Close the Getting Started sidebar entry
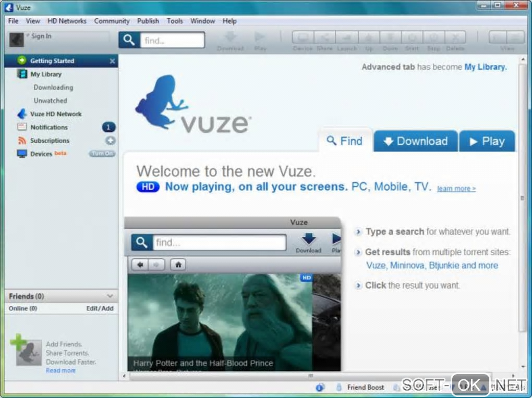Screen dimensions: 532x398 112,61
